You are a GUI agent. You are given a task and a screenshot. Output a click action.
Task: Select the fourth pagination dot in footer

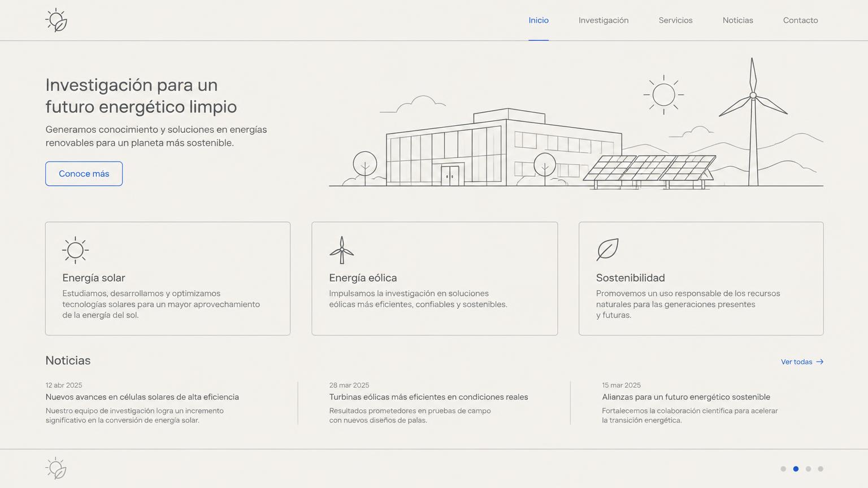(821, 469)
